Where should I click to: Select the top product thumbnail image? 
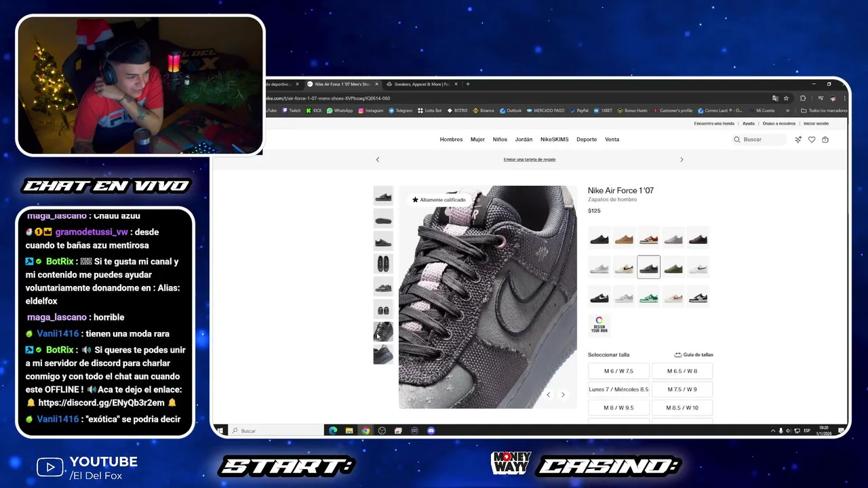tap(383, 196)
